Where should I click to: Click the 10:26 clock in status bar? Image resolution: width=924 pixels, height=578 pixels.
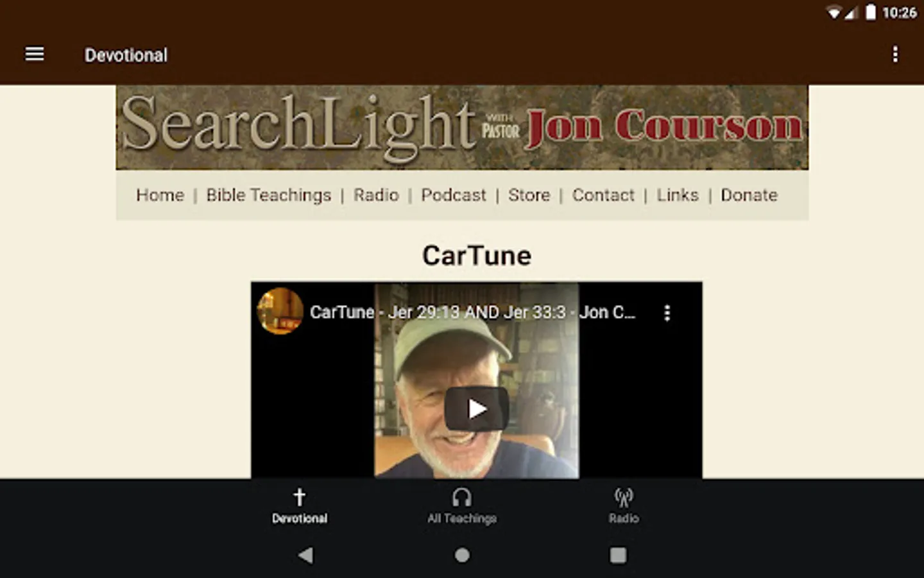click(x=900, y=13)
